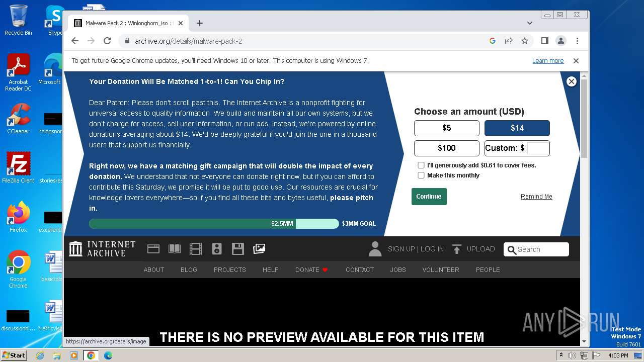Open a new tab with plus button
Screen dimensions: 644x362
[200, 23]
